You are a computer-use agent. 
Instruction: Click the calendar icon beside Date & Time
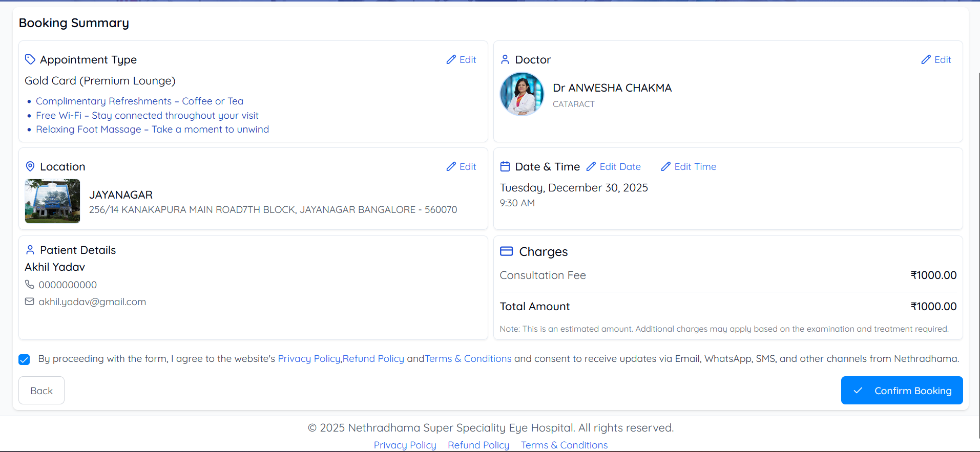(x=505, y=167)
